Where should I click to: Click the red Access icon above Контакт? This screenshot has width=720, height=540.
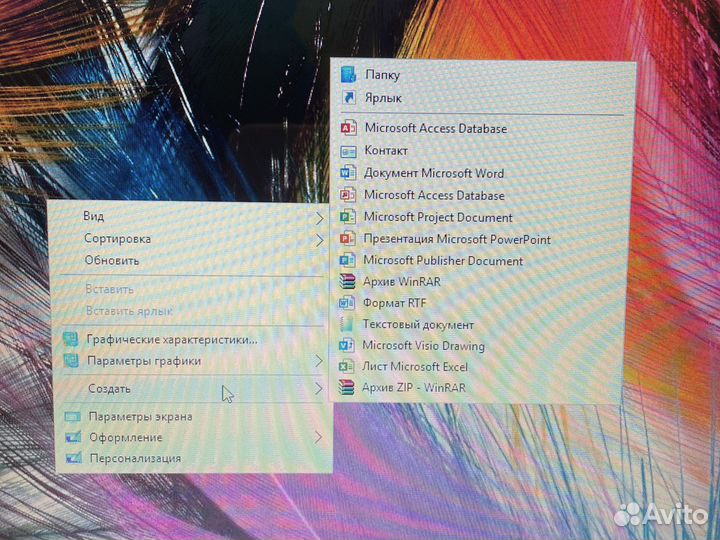click(x=349, y=128)
